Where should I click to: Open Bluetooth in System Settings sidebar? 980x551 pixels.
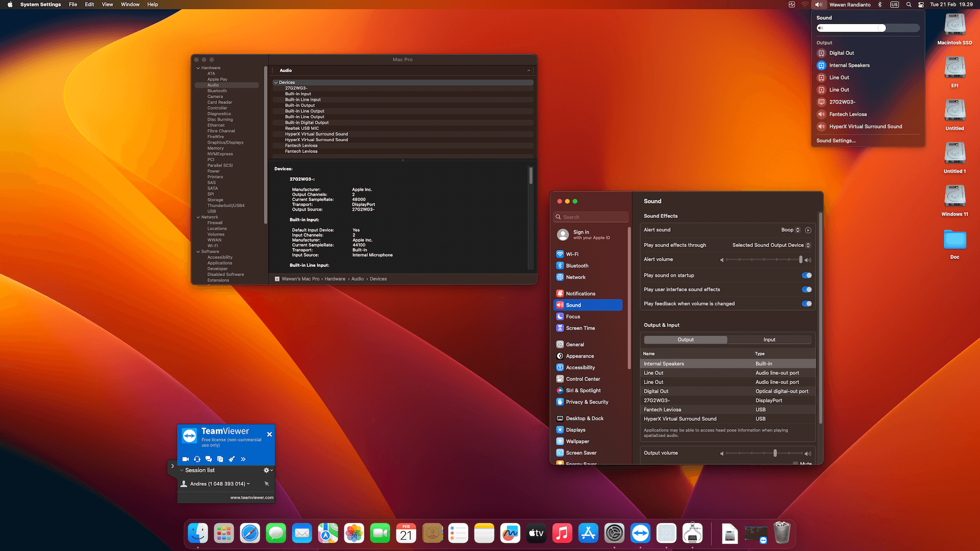(x=588, y=266)
